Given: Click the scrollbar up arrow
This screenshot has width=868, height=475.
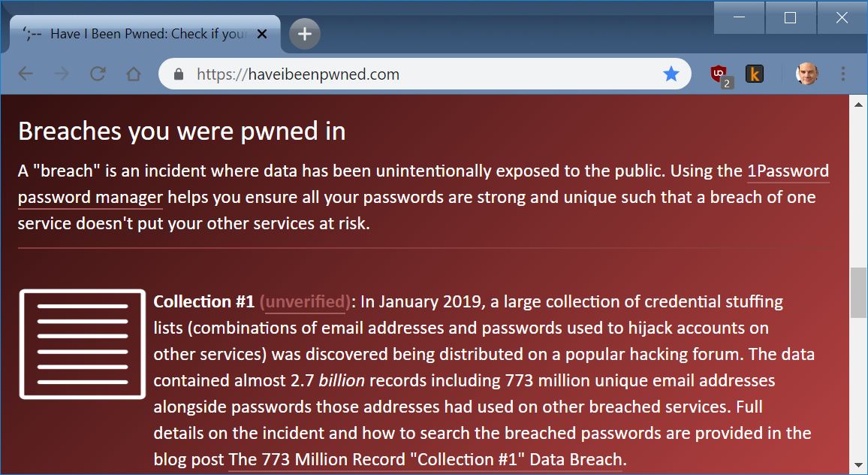Looking at the screenshot, I should (x=858, y=104).
